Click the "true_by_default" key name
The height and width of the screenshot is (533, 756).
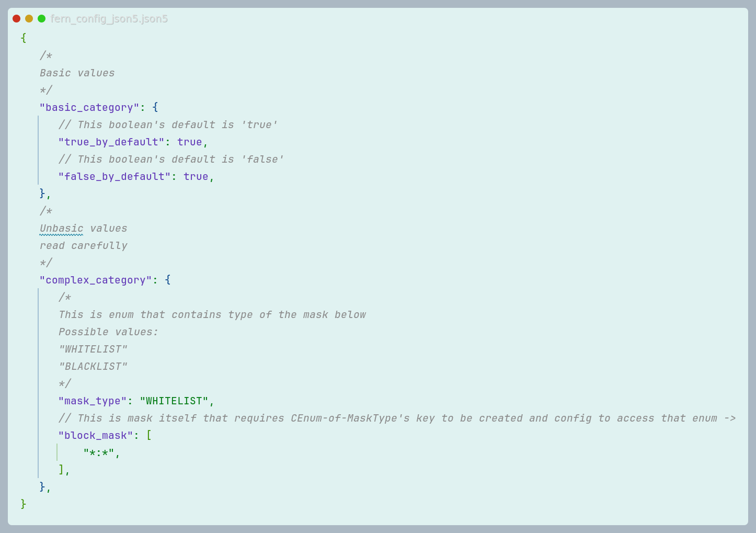pyautogui.click(x=111, y=142)
